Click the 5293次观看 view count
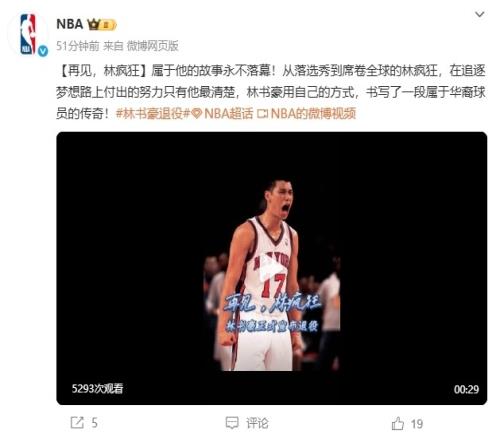The height and width of the screenshot is (440, 500). [97, 389]
